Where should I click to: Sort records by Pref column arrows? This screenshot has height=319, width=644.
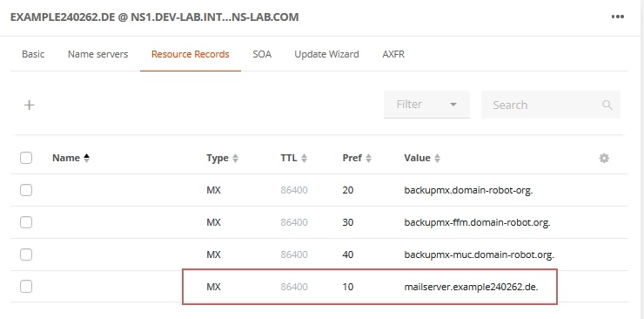368,159
